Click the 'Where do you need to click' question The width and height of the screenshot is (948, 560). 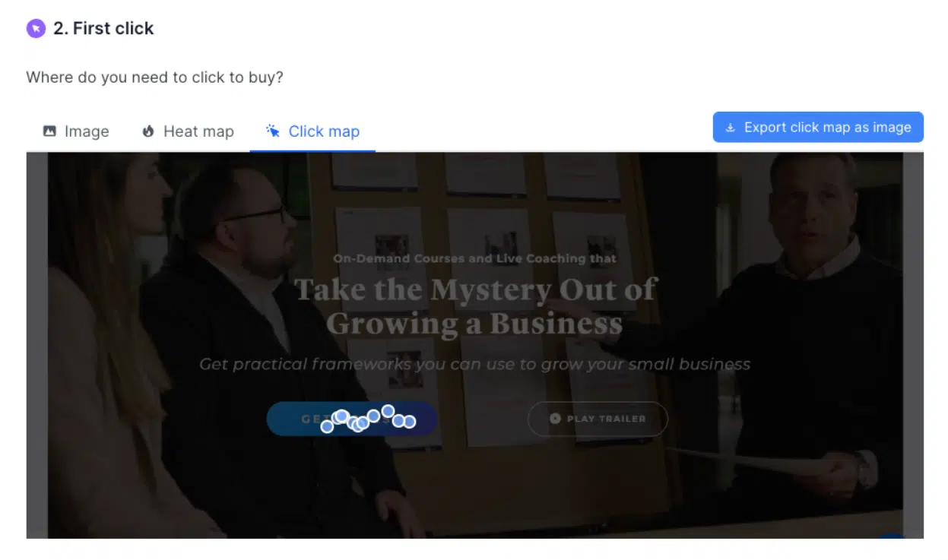tap(154, 78)
